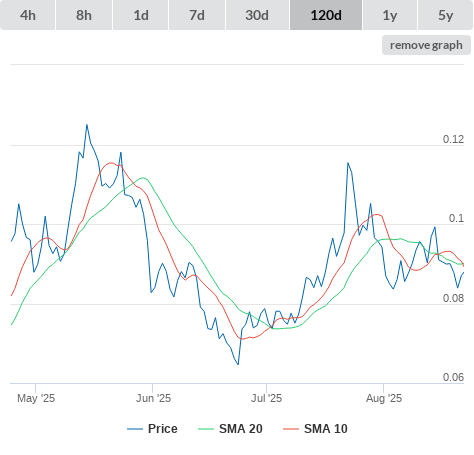Select the 4h time range tab
This screenshot has width=474, height=455.
pyautogui.click(x=28, y=15)
